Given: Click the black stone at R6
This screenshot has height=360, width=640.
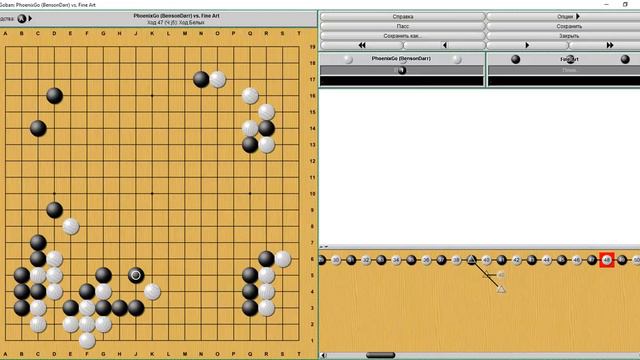Looking at the screenshot, I should tap(267, 259).
